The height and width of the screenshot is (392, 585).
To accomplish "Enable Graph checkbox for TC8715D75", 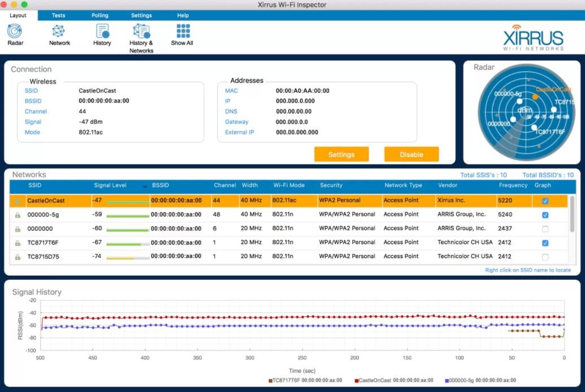I will (545, 257).
